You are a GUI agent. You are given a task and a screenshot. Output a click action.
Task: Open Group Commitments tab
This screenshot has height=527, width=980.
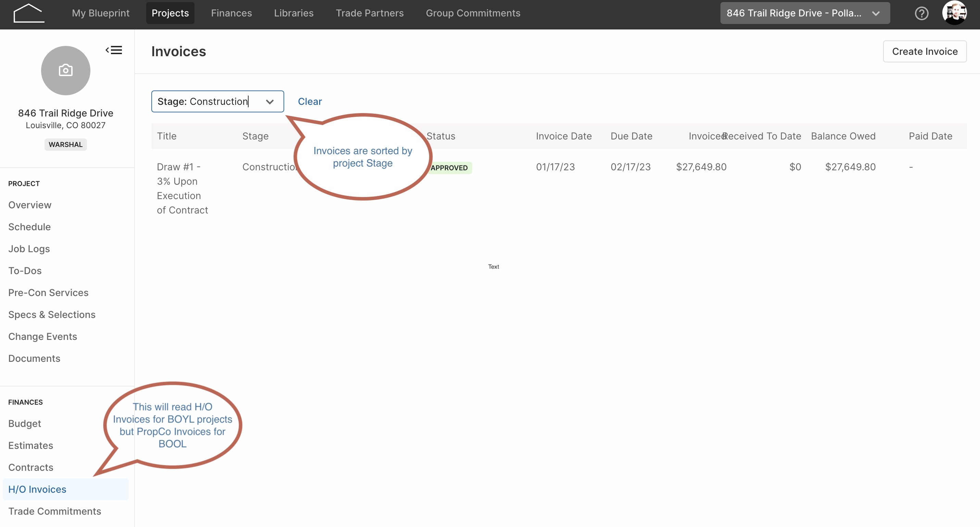[473, 13]
